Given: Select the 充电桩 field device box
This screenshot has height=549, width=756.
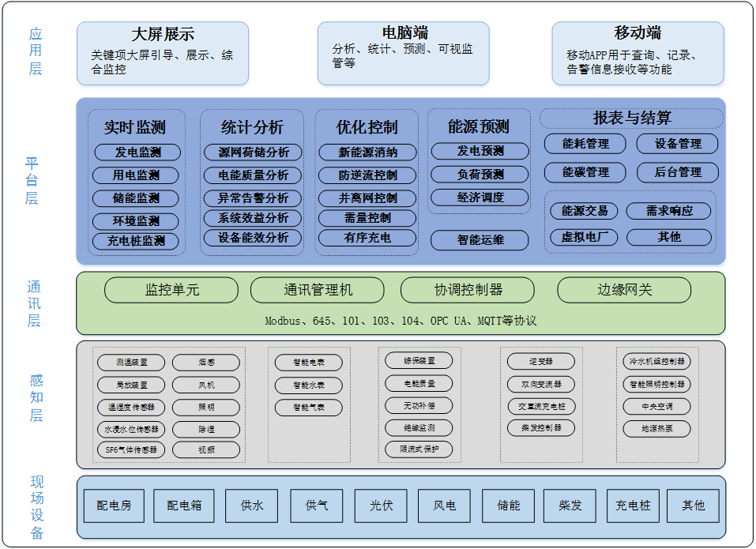Looking at the screenshot, I should point(633,506).
